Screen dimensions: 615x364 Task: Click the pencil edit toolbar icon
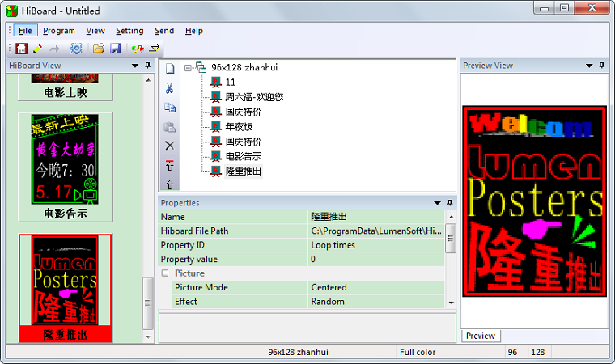38,49
